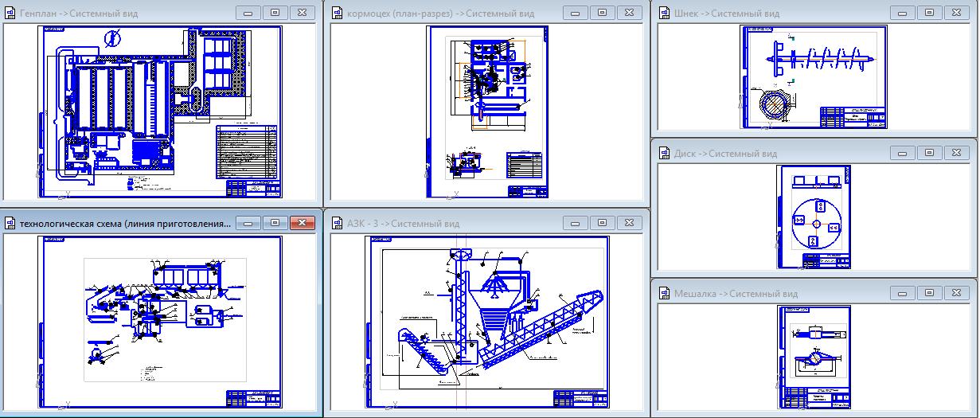
Task: Maximize the Мешалка window
Action: (x=929, y=293)
